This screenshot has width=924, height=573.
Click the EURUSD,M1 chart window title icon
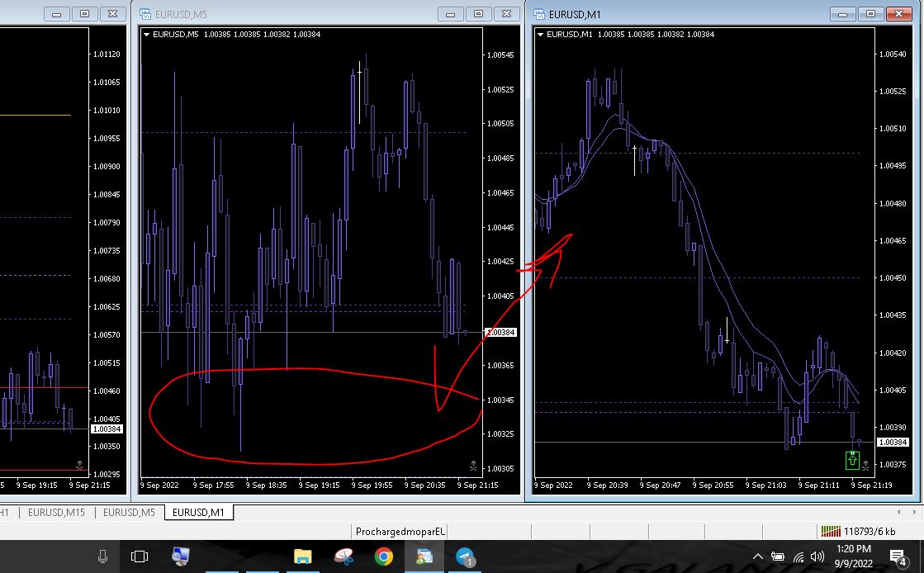pos(538,14)
